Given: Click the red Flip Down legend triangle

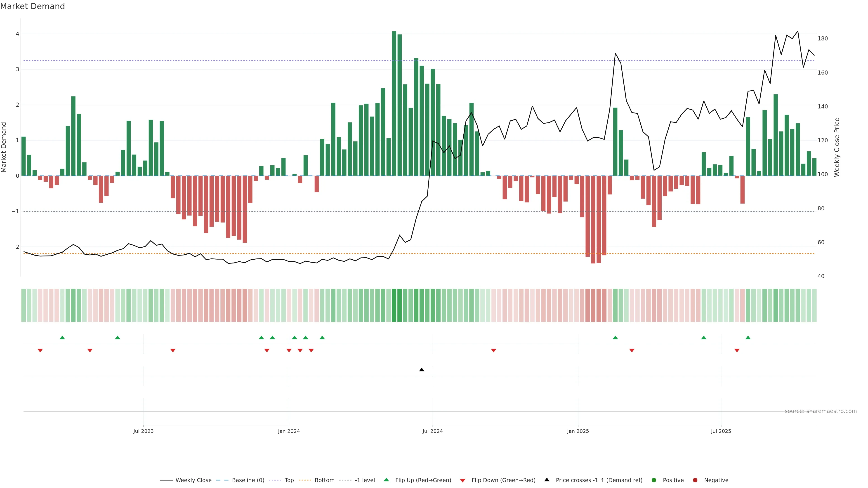Looking at the screenshot, I should tap(463, 481).
